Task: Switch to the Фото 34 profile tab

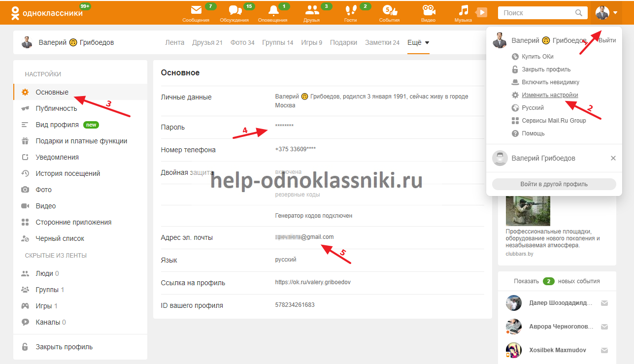Action: pyautogui.click(x=242, y=42)
